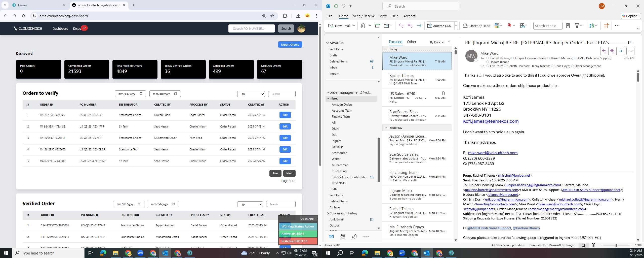Click the zoom magnifier in Chrome address bar
The height and width of the screenshot is (258, 644).
(x=264, y=16)
